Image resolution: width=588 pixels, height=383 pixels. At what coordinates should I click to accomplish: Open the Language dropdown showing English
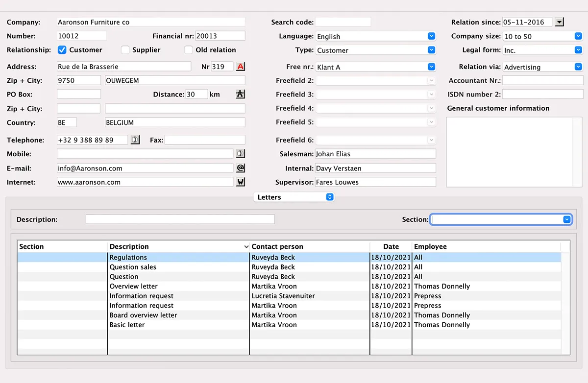(x=431, y=36)
